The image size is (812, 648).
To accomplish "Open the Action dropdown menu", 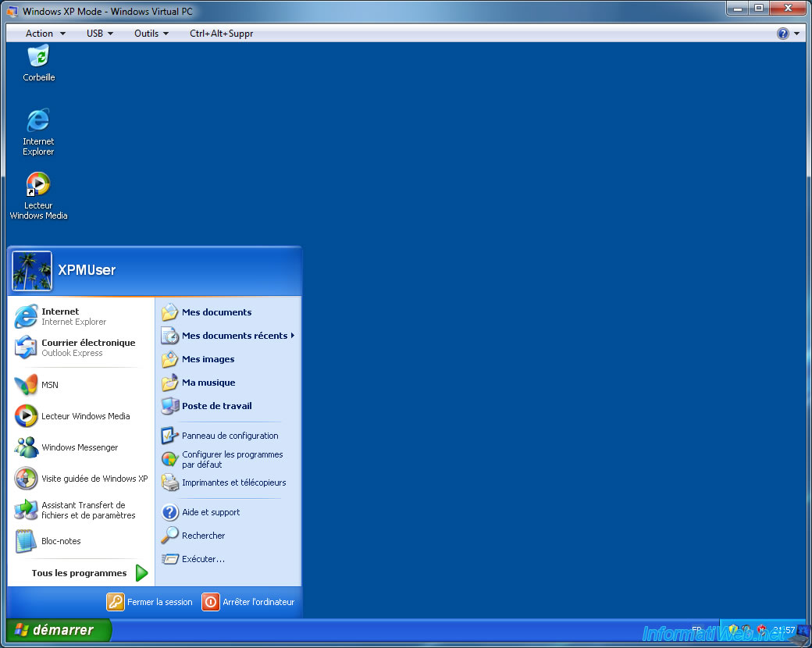I will pyautogui.click(x=45, y=34).
